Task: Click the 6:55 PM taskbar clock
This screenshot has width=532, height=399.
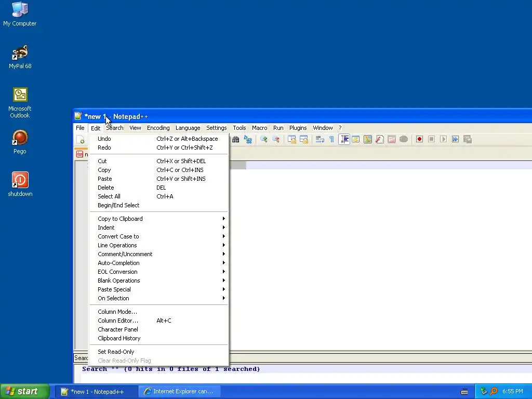Action: click(512, 392)
